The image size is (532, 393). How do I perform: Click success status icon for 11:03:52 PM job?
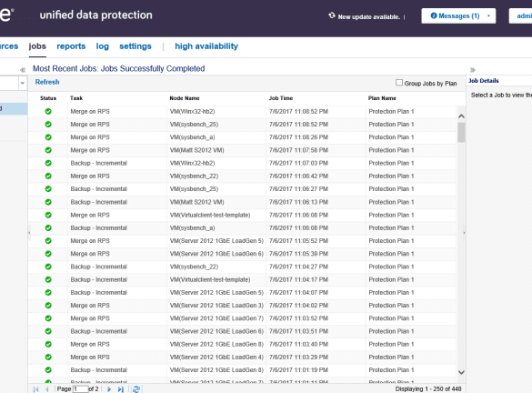[48, 318]
